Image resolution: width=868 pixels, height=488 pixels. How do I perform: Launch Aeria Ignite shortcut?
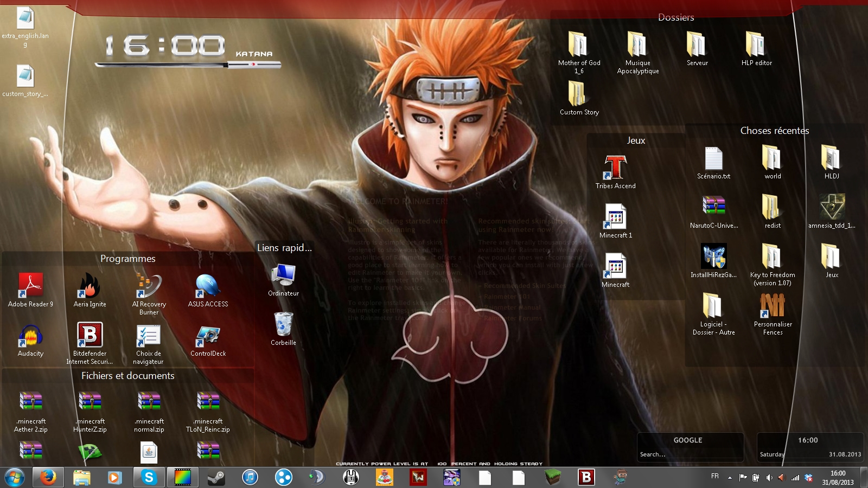pos(90,290)
